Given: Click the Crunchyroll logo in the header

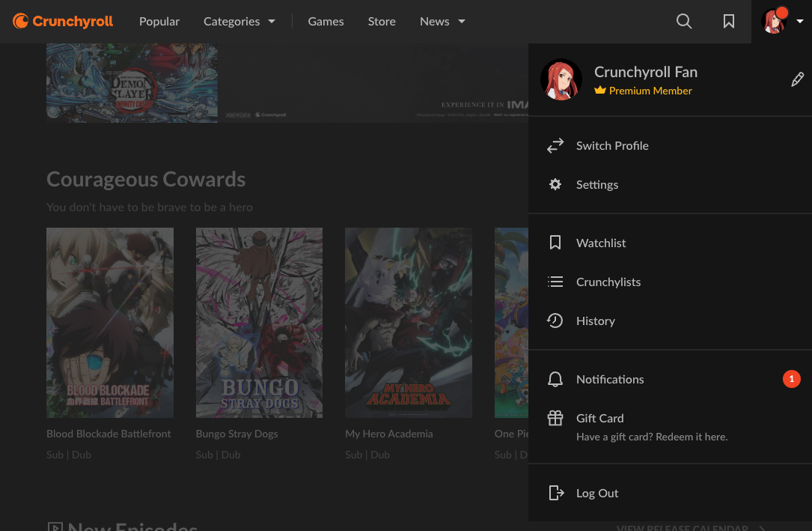Looking at the screenshot, I should [63, 21].
